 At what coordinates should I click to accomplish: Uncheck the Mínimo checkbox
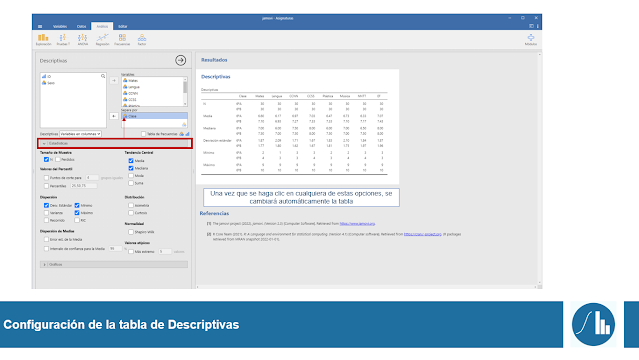[77, 205]
